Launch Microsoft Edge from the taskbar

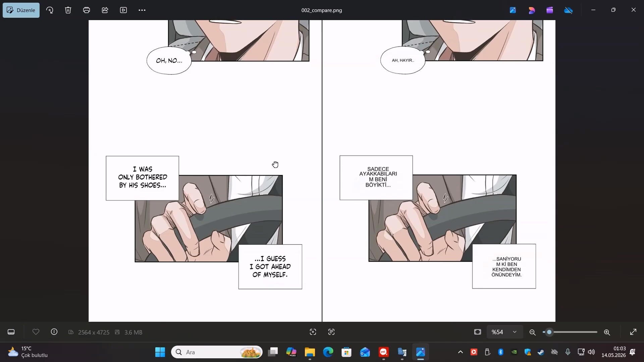[328, 352]
